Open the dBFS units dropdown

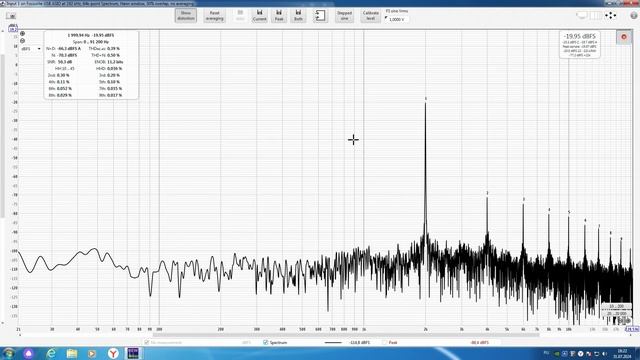click(x=31, y=49)
